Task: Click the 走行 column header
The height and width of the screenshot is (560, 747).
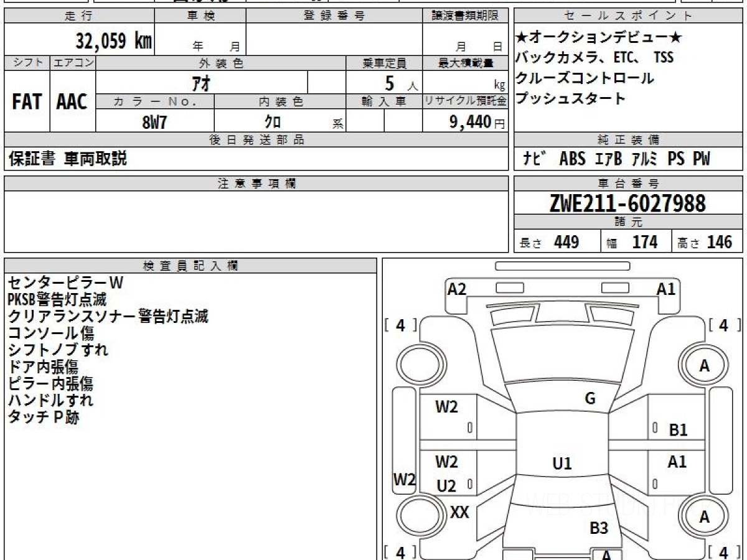Action: pos(78,16)
